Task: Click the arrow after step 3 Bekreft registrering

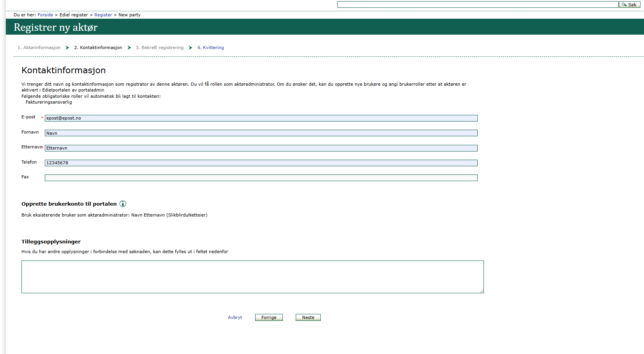Action: [x=191, y=48]
